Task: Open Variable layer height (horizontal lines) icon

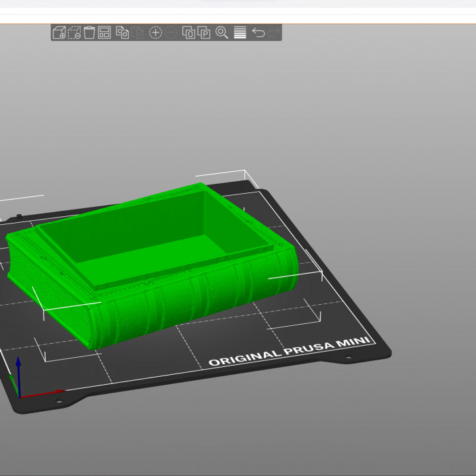Action: 240,32
